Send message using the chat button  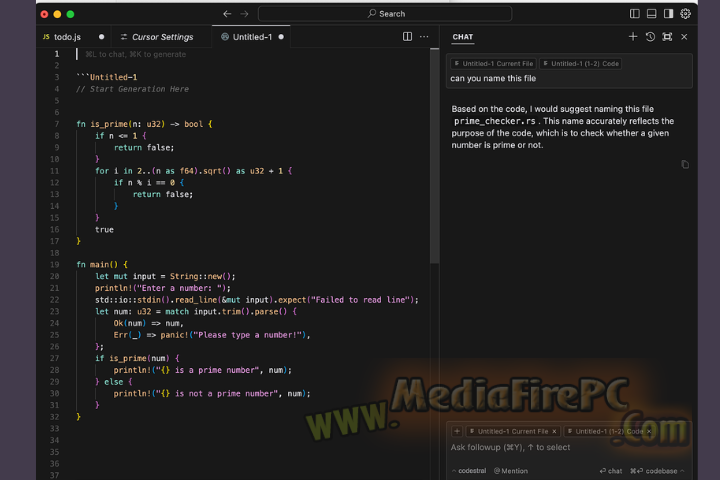click(611, 471)
